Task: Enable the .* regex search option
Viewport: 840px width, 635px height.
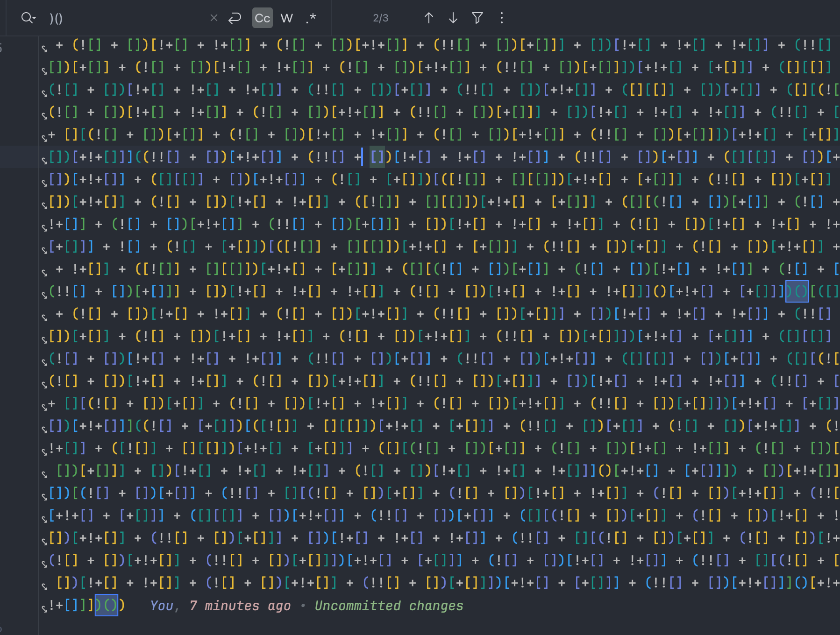Action: (311, 18)
